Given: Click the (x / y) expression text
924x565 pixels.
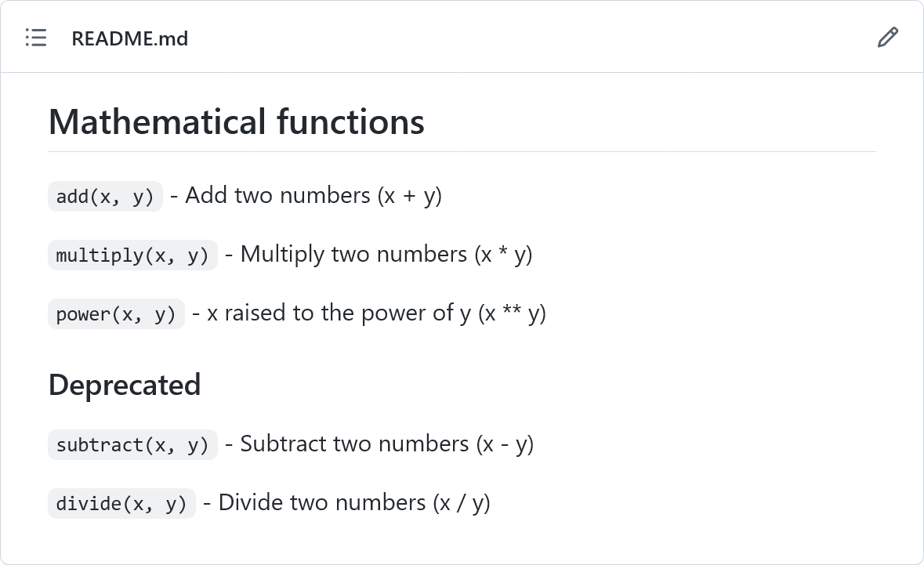Looking at the screenshot, I should pos(462,502).
